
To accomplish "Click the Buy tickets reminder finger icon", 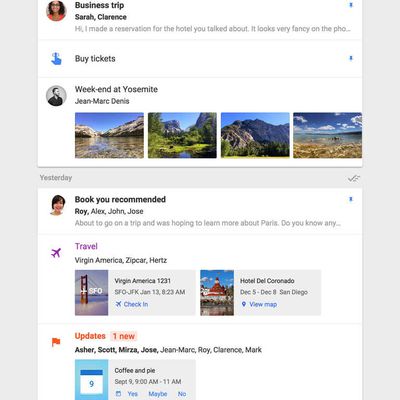I will click(x=56, y=59).
